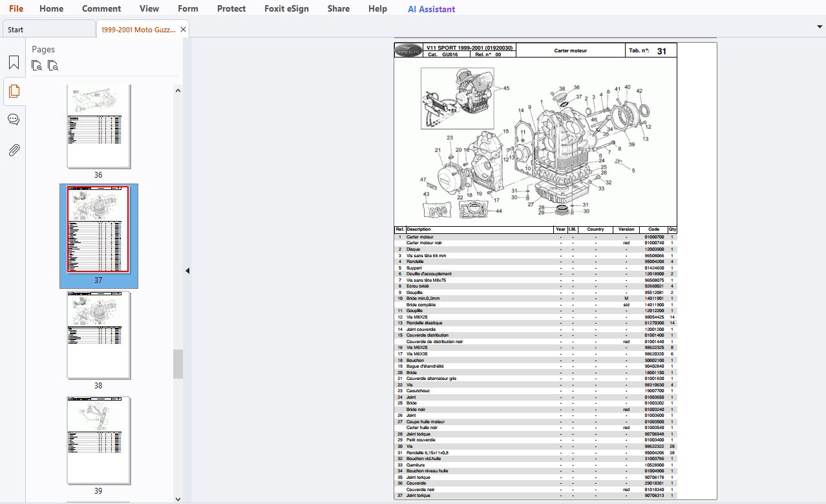Viewport: 826px width, 504px height.
Task: Click 'Bague d'étanchéité' entry
Action: (425, 366)
